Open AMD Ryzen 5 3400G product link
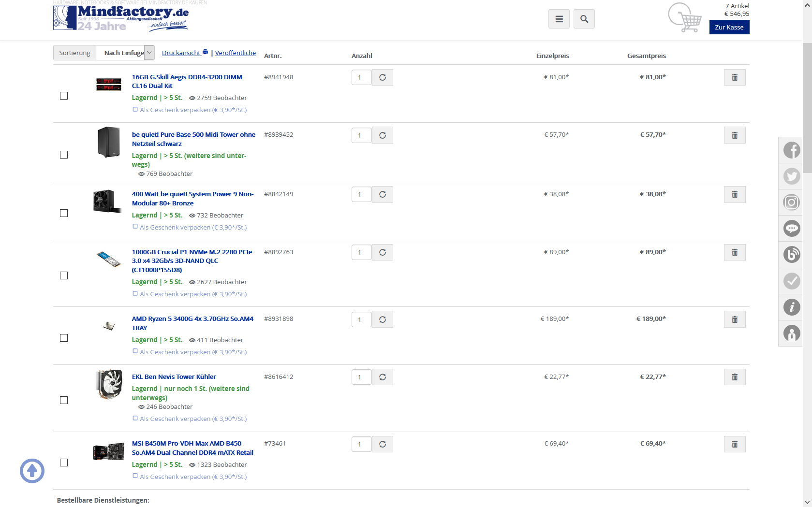This screenshot has height=507, width=812. point(192,323)
